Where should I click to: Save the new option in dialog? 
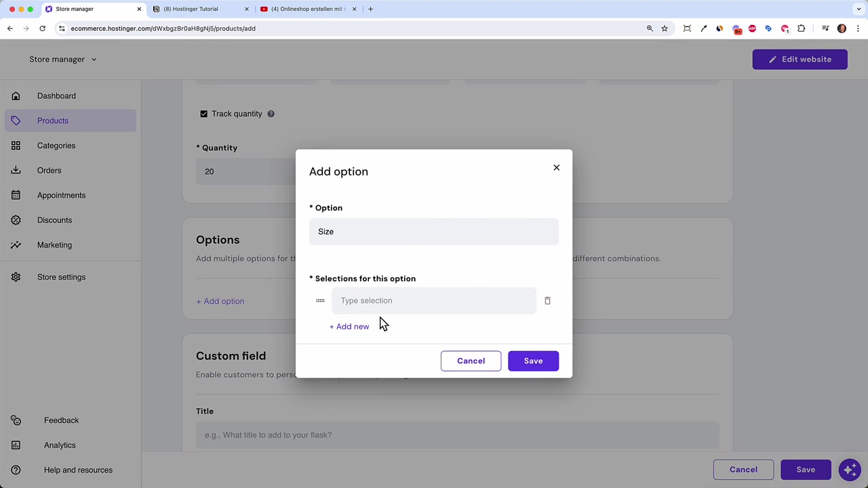point(533,361)
